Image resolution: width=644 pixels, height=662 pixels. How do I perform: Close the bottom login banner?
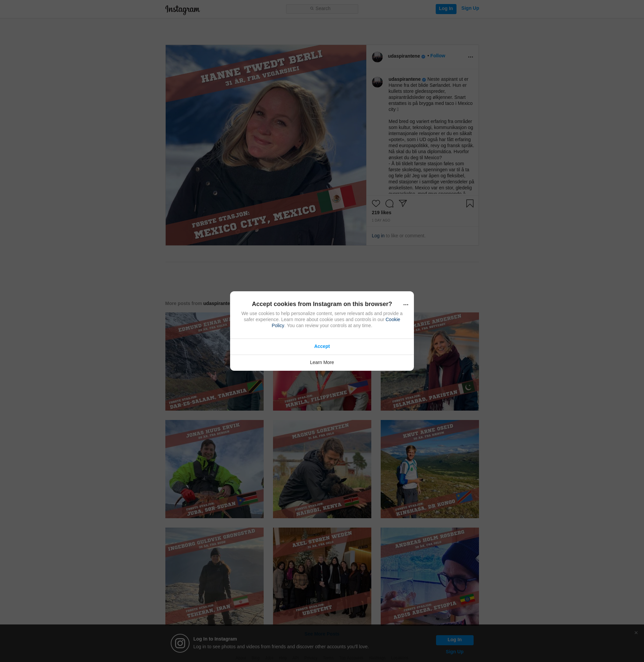[636, 633]
